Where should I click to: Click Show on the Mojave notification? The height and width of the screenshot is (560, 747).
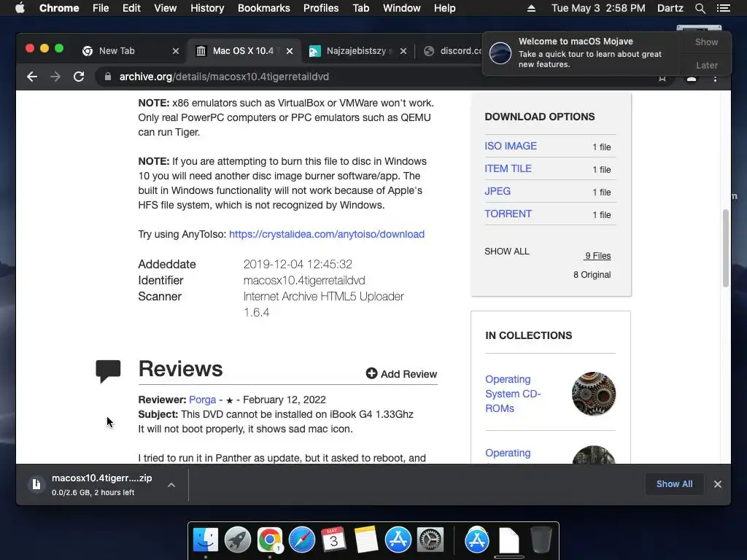coord(706,42)
